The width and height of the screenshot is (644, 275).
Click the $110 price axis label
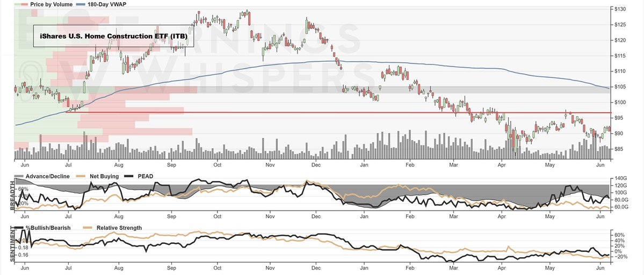tap(620, 71)
